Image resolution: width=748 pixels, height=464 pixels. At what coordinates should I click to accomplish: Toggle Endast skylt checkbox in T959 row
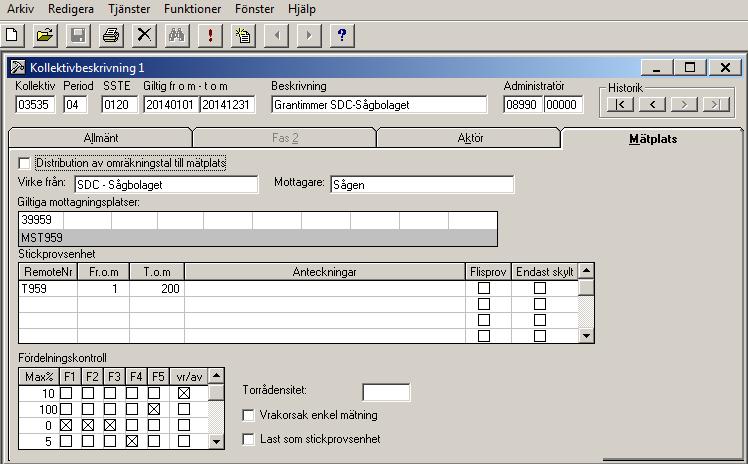click(x=540, y=288)
